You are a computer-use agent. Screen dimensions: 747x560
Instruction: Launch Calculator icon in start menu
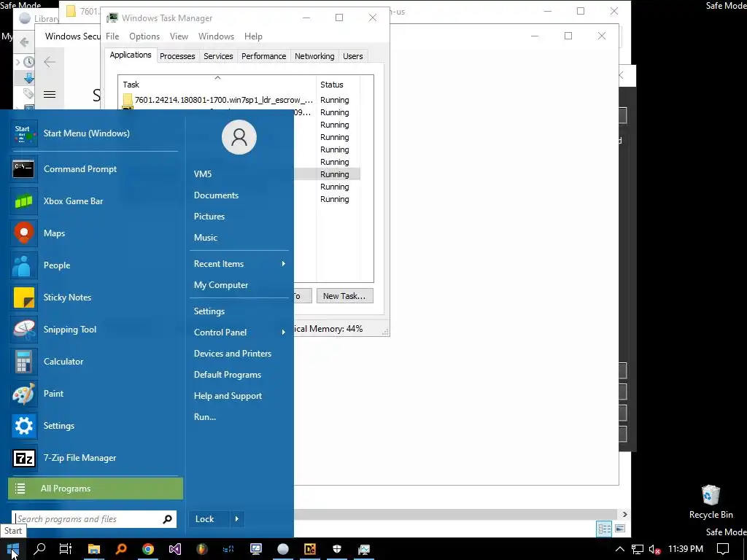[23, 362]
